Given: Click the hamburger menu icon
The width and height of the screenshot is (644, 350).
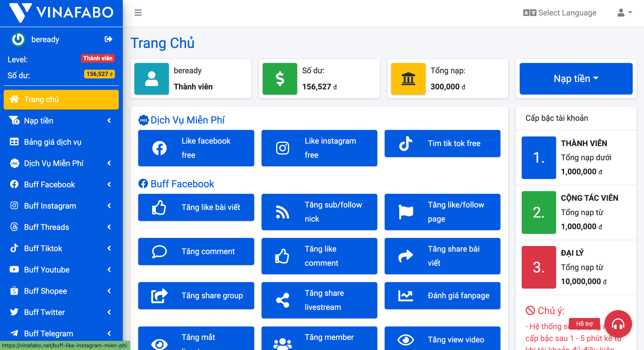Looking at the screenshot, I should (138, 13).
